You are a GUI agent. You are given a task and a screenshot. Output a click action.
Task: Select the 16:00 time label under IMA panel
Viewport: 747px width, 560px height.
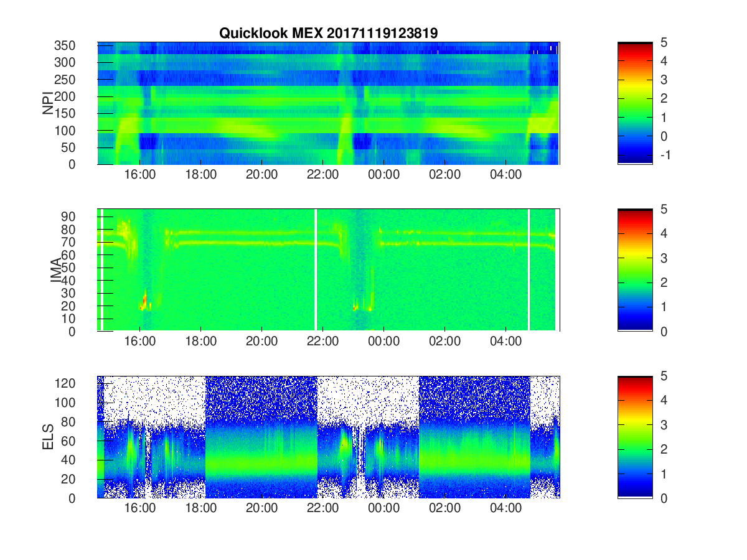point(140,342)
